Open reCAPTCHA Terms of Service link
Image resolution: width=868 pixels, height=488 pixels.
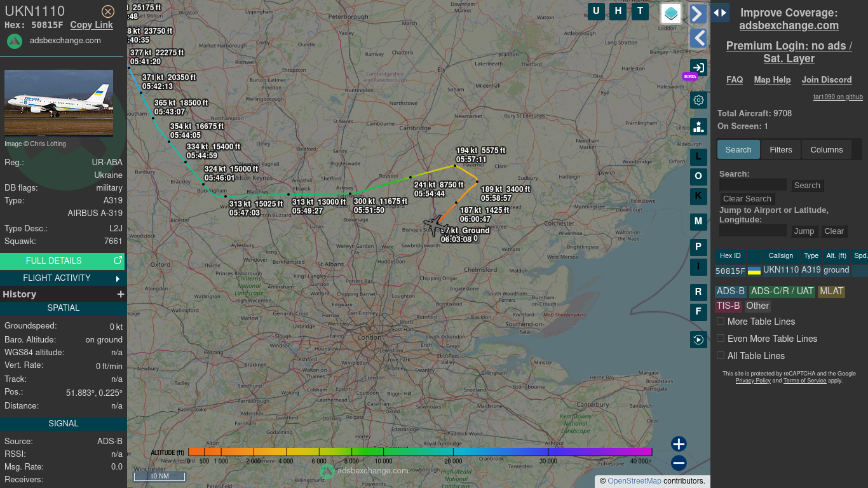click(x=804, y=381)
